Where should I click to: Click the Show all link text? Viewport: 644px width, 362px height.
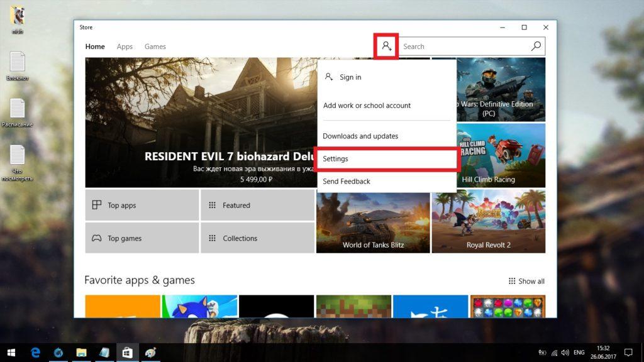coord(531,281)
